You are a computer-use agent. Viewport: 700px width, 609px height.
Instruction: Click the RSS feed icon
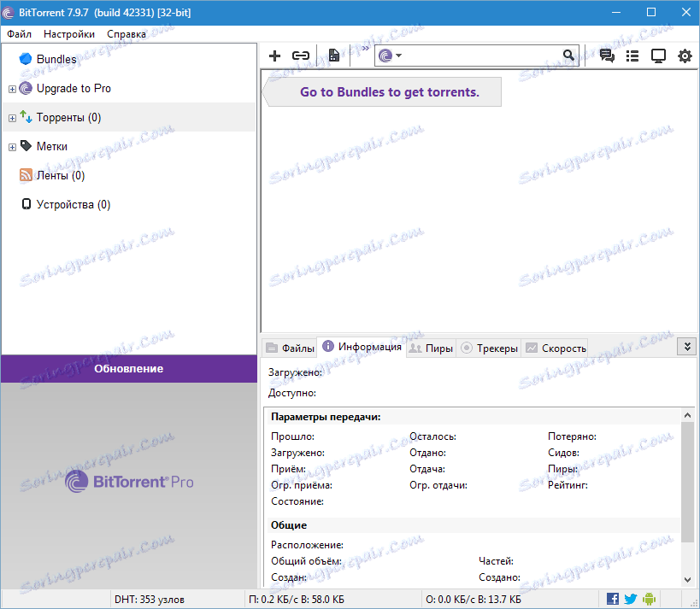pos(26,175)
